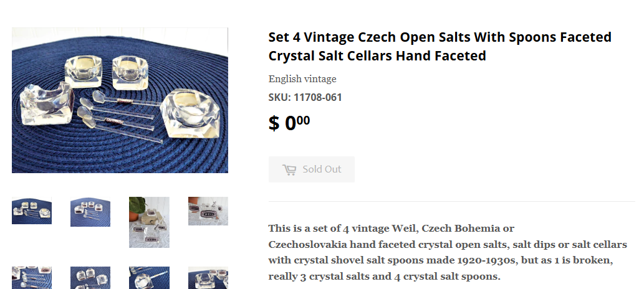Open the English vintage vendor link
This screenshot has height=289, width=644.
[302, 79]
